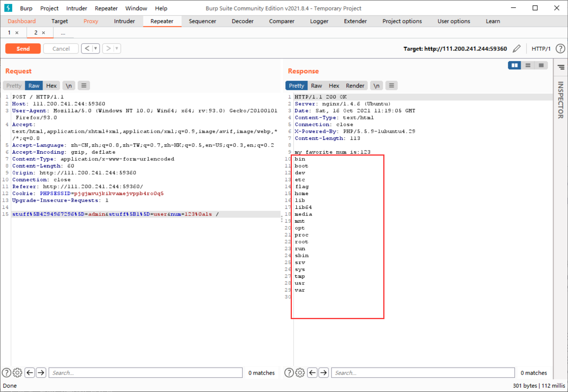Click the Burp Suite logo icon

8,8
